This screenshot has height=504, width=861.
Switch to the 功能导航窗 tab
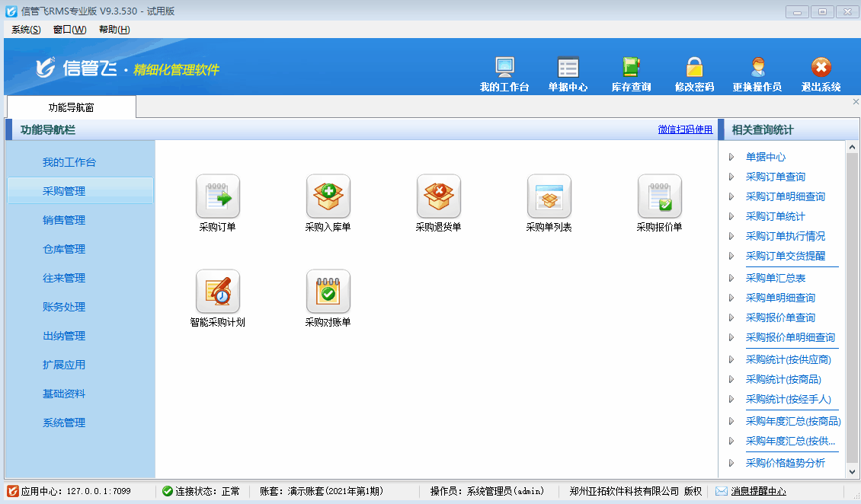click(x=71, y=108)
